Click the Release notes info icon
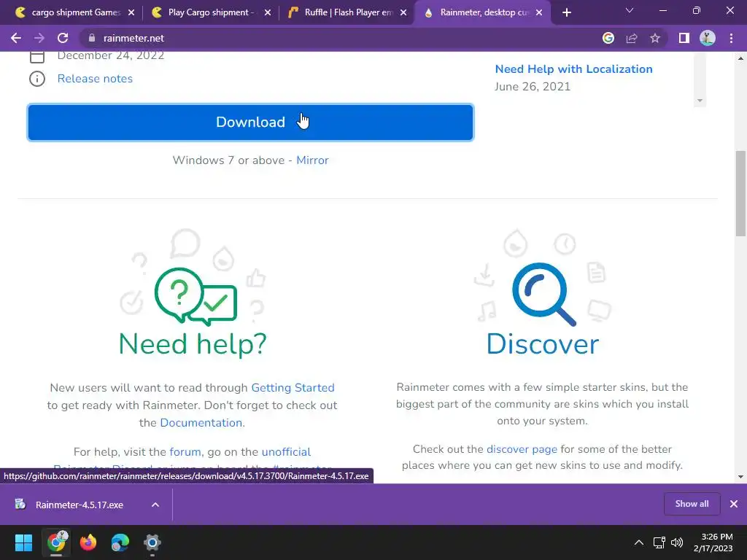 pos(37,79)
